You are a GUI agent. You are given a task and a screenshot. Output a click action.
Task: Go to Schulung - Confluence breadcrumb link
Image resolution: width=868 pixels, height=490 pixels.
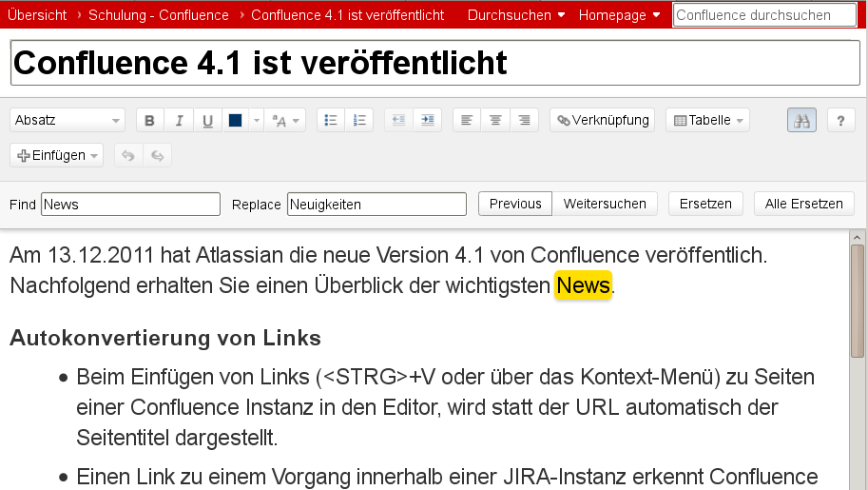(158, 15)
